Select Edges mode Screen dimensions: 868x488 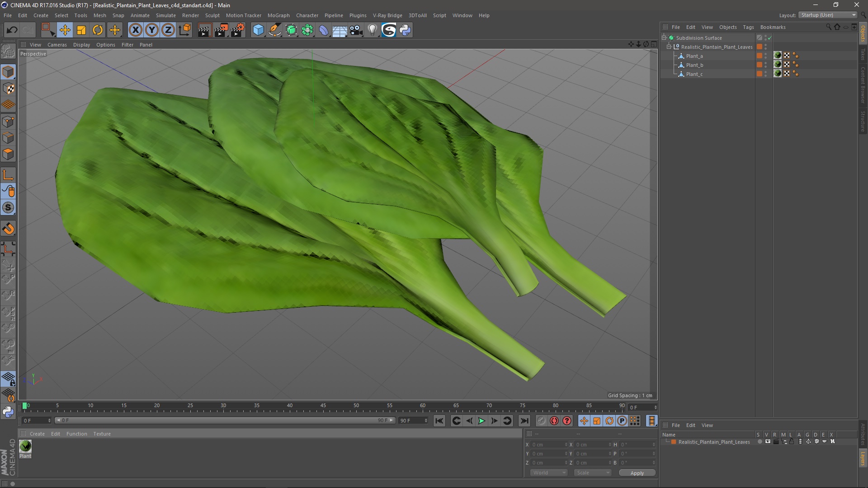point(8,138)
